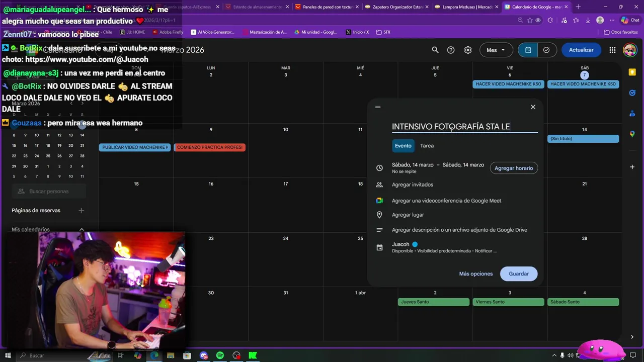
Task: Open the Google Calendar search icon
Action: [435, 50]
